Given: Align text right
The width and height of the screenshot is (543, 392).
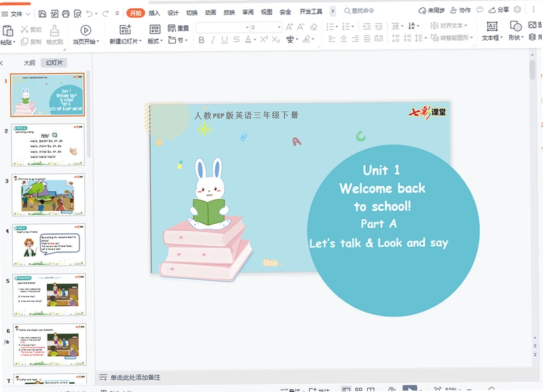Looking at the screenshot, I should pos(355,39).
